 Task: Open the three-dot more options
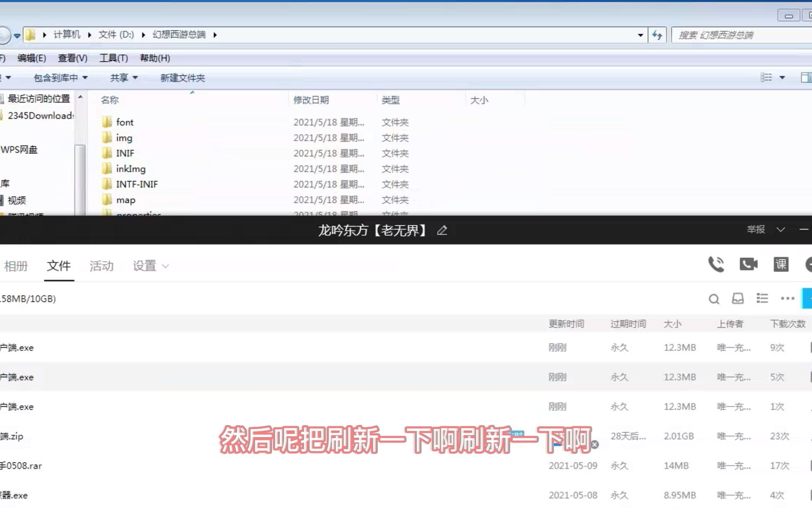[x=788, y=298]
